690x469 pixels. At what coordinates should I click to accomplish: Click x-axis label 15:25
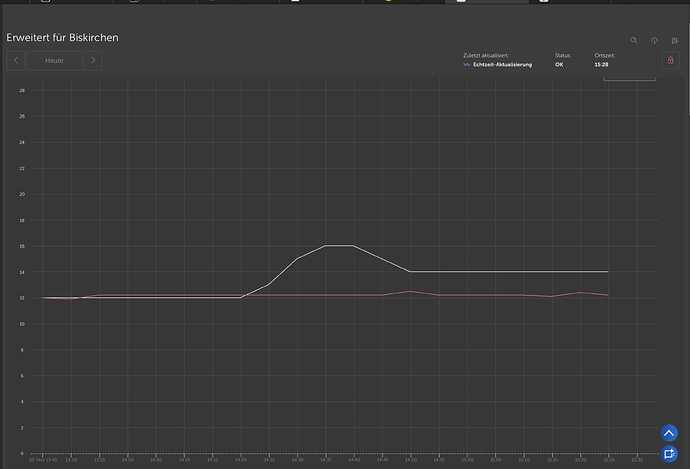click(x=609, y=460)
